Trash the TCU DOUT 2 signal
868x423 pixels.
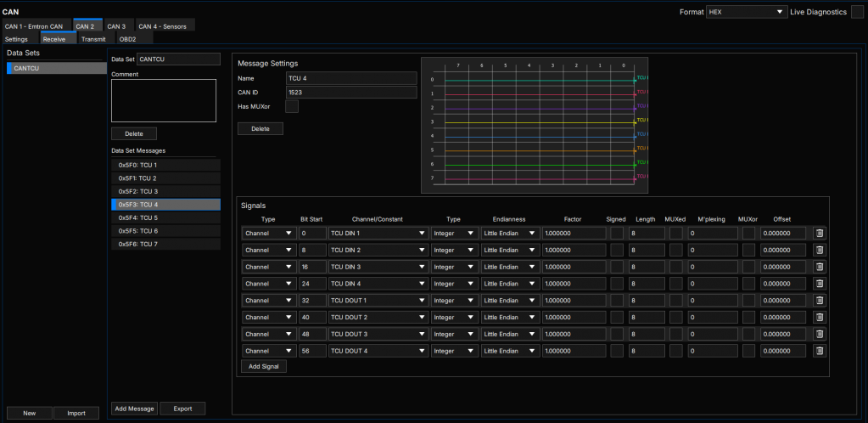(x=819, y=317)
